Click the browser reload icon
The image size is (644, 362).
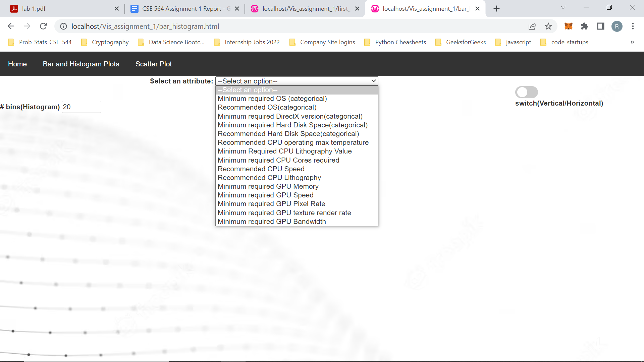(43, 26)
